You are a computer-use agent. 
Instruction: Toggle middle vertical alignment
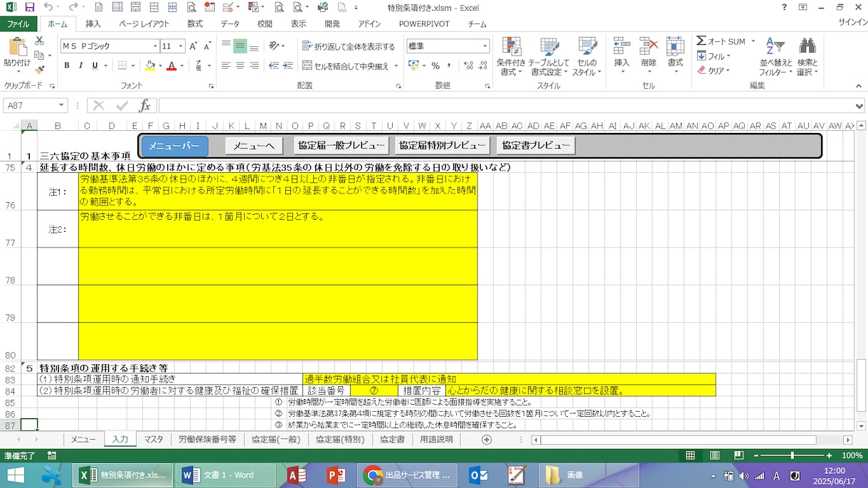[x=240, y=46]
